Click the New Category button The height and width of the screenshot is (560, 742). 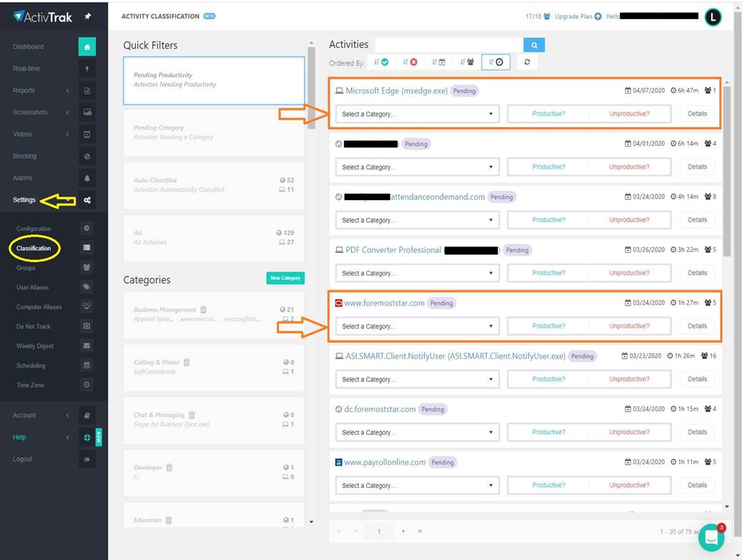coord(285,278)
